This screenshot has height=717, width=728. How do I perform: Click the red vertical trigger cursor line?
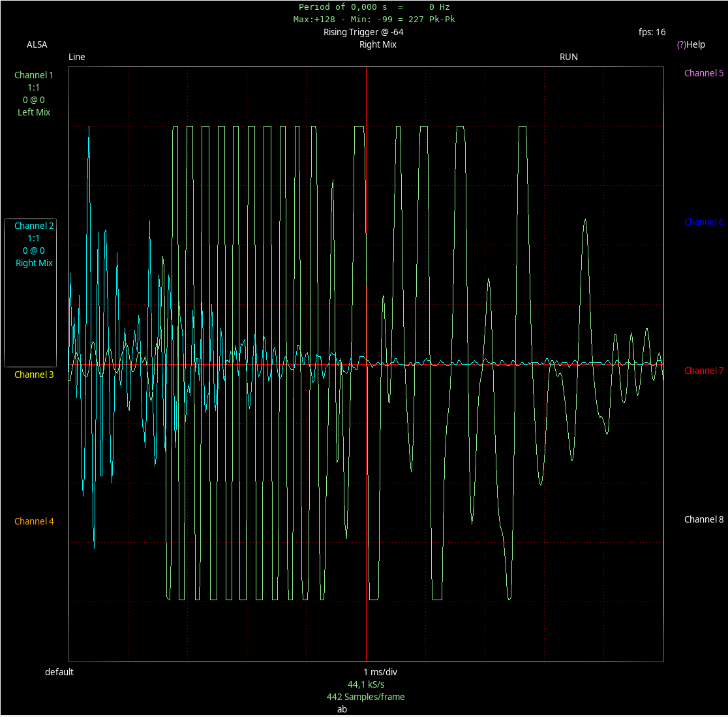367,364
